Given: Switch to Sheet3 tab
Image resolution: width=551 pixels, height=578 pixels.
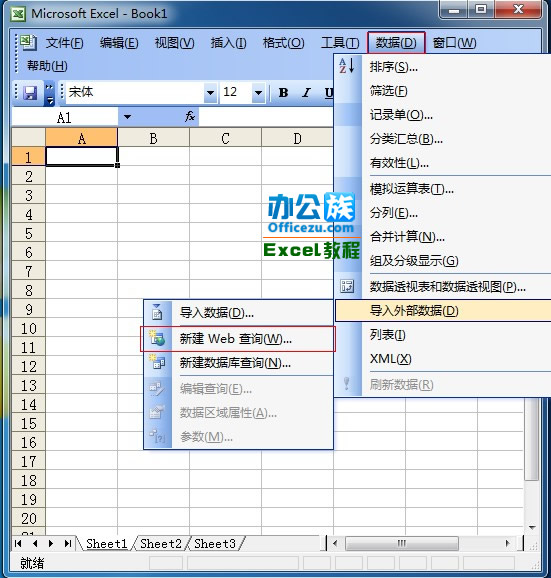Looking at the screenshot, I should 215,544.
